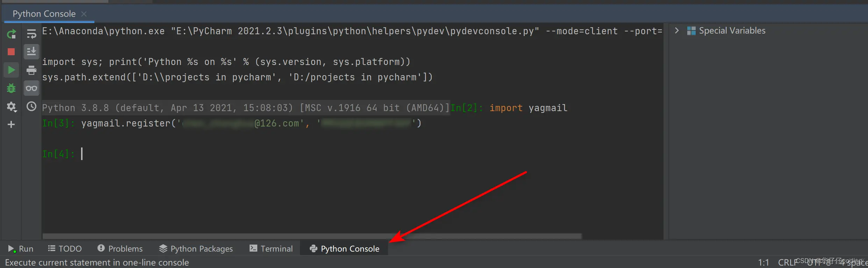
Task: Toggle show variables glasses icon
Action: click(31, 88)
